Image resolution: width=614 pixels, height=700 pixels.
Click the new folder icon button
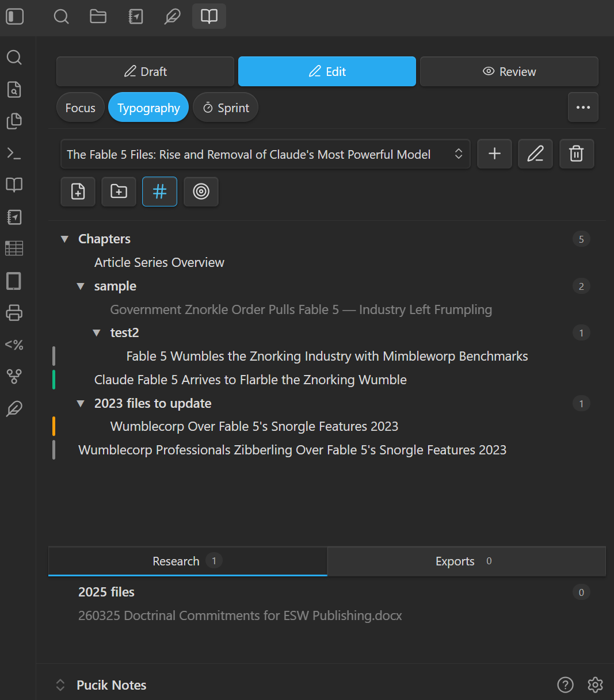pyautogui.click(x=119, y=192)
